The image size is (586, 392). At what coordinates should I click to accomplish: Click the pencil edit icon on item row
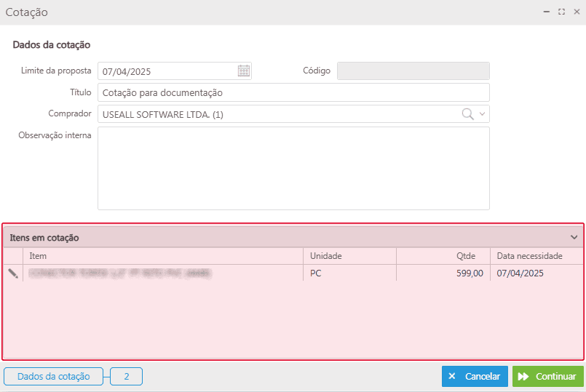pyautogui.click(x=13, y=273)
